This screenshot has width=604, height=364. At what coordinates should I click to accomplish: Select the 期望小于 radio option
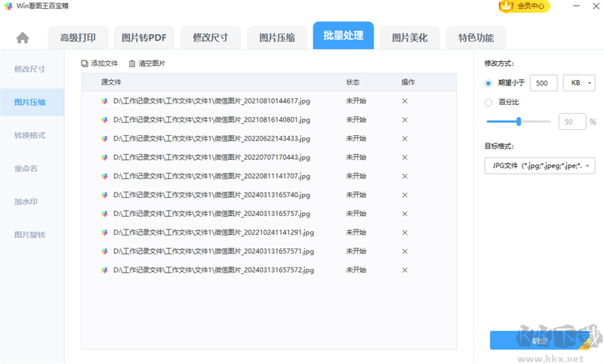[x=489, y=82]
